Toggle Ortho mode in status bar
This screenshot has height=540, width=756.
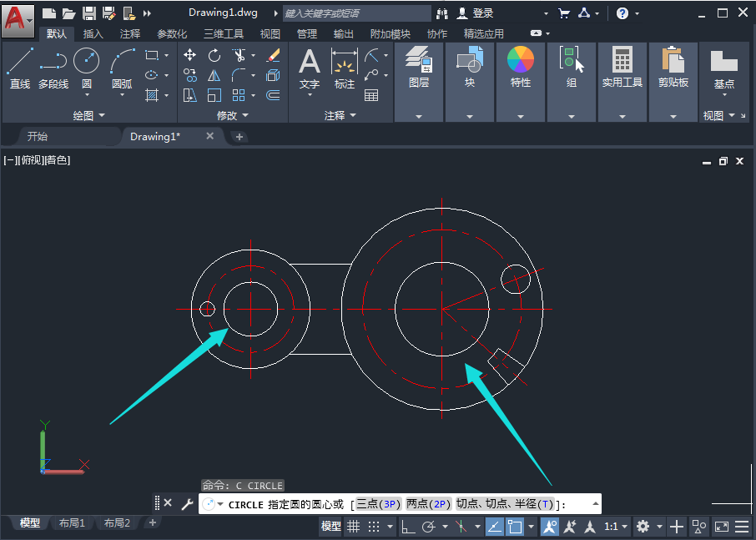(408, 527)
